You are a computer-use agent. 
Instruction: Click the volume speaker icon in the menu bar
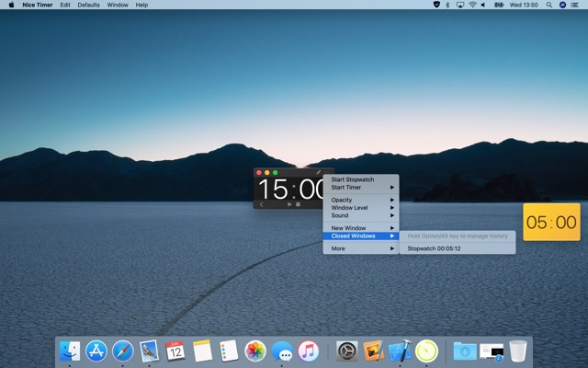coord(483,5)
